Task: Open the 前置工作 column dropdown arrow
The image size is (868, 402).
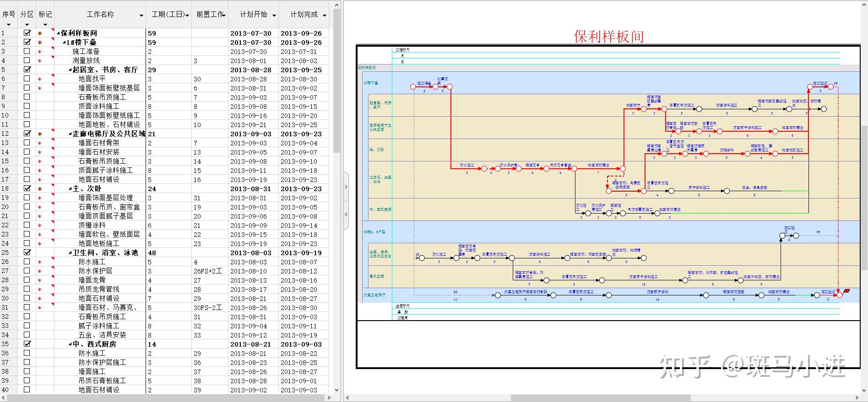Action: point(224,16)
